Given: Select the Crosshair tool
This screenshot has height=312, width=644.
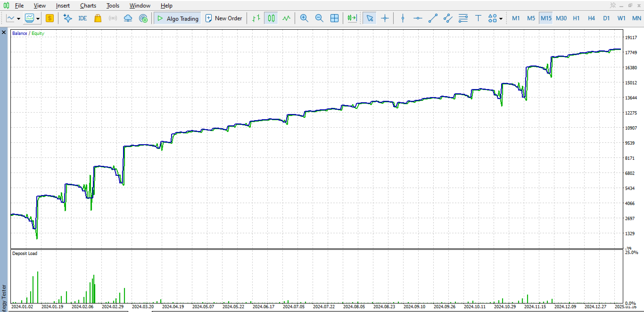Looking at the screenshot, I should click(x=385, y=18).
